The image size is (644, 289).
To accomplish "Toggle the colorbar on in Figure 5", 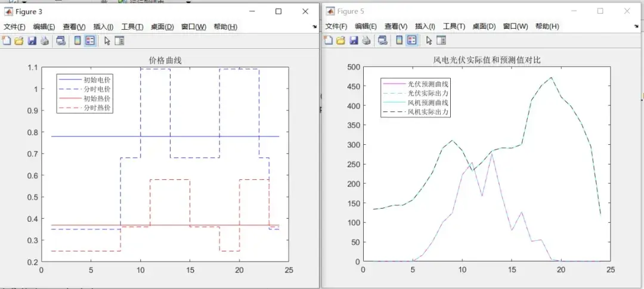I will (399, 41).
